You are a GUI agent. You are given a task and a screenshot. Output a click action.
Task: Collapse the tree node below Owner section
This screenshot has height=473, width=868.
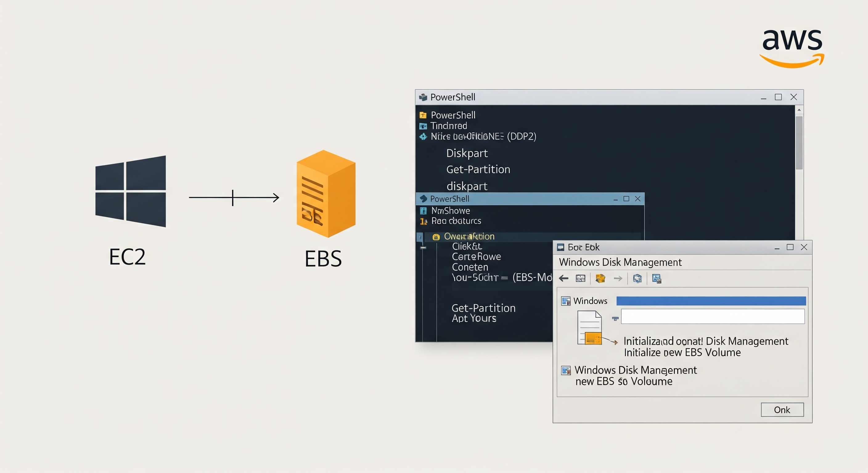point(423,248)
